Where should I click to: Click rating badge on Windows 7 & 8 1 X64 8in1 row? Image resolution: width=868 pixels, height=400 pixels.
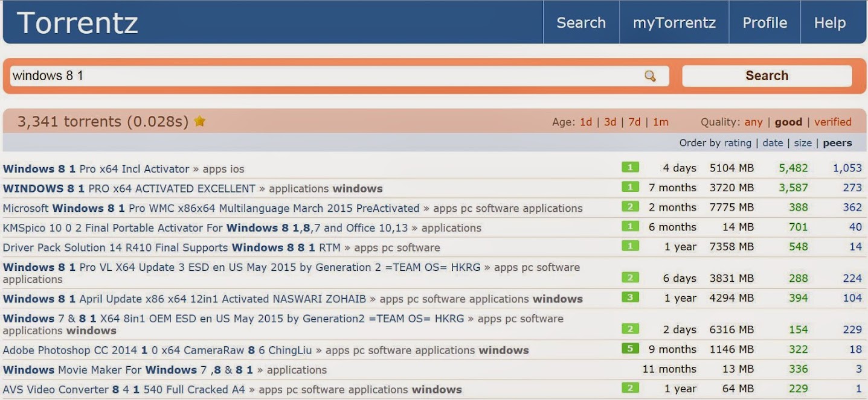[x=630, y=329]
